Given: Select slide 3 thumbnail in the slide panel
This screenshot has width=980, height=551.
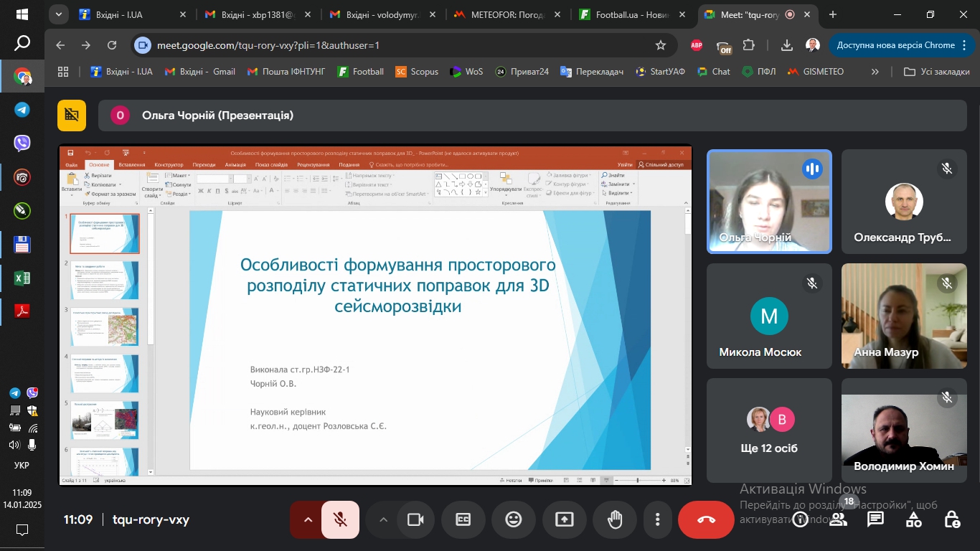Looking at the screenshot, I should point(104,326).
